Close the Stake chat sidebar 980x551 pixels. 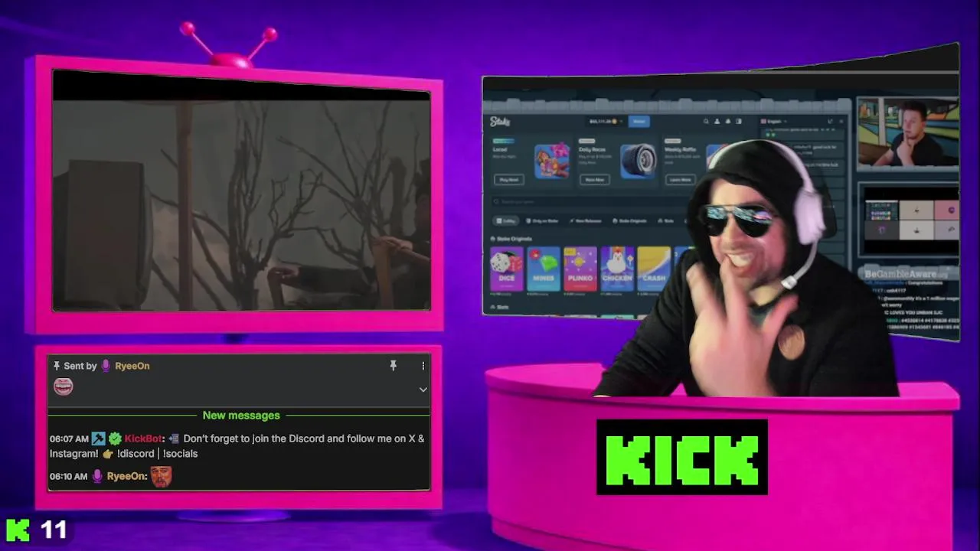(841, 122)
